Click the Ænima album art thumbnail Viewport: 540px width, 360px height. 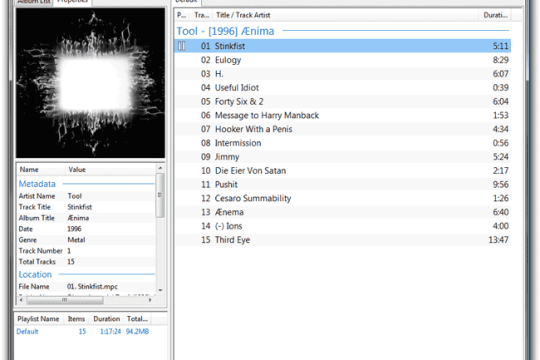90,83
